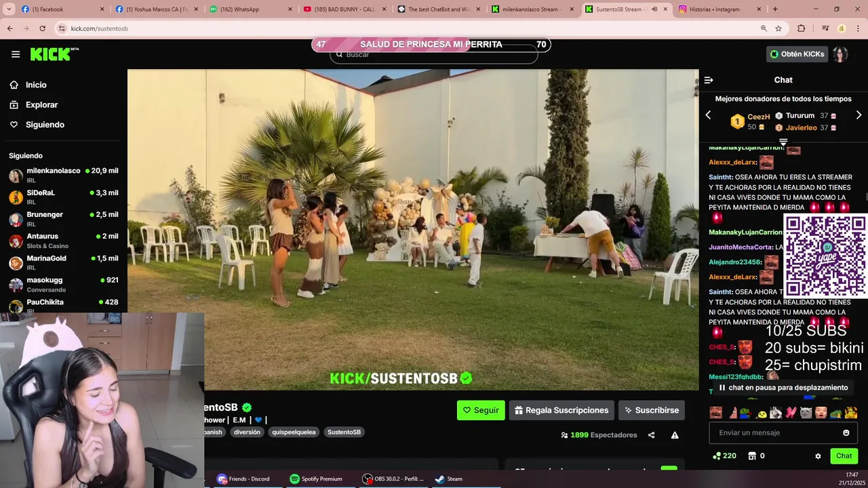Open browser extensions puzzle icon
Viewport: 868px width, 488px height.
pyautogui.click(x=802, y=28)
